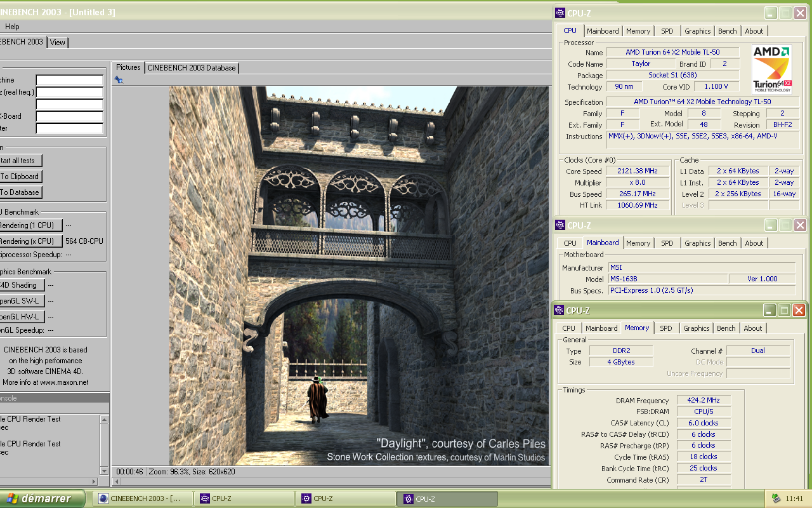
Task: Click the taskbar clock showing 11:41
Action: (794, 499)
